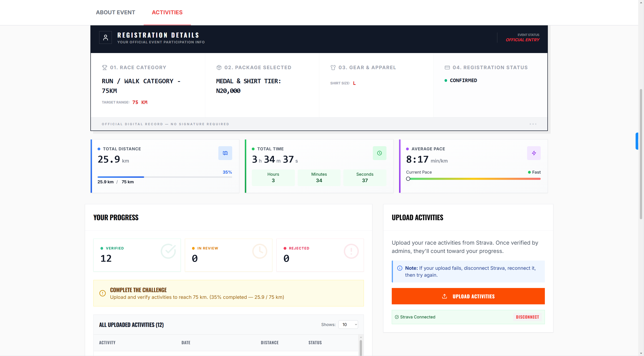Screen dimensions: 644x356
Task: Click the card icon beside Registration Status
Action: click(447, 68)
